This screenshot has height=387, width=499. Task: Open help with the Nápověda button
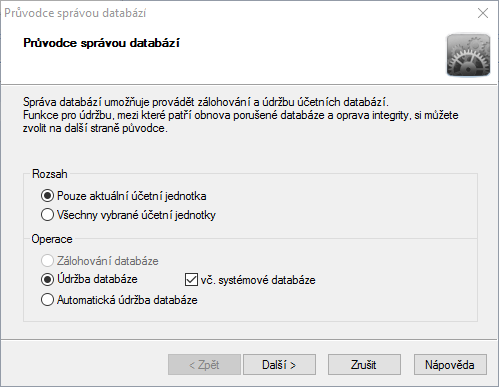[x=450, y=365]
